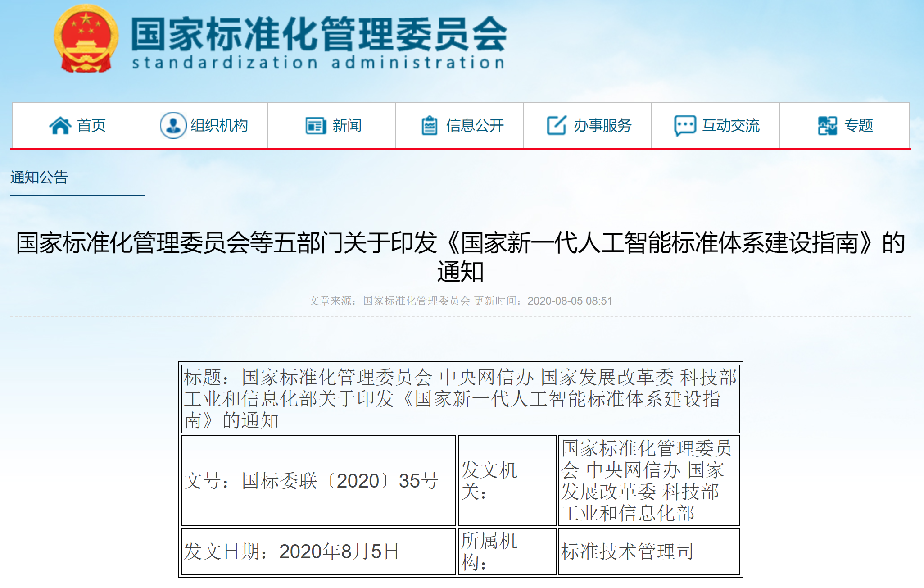Click the 发文机关 label cell
This screenshot has width=924, height=588.
[x=507, y=480]
